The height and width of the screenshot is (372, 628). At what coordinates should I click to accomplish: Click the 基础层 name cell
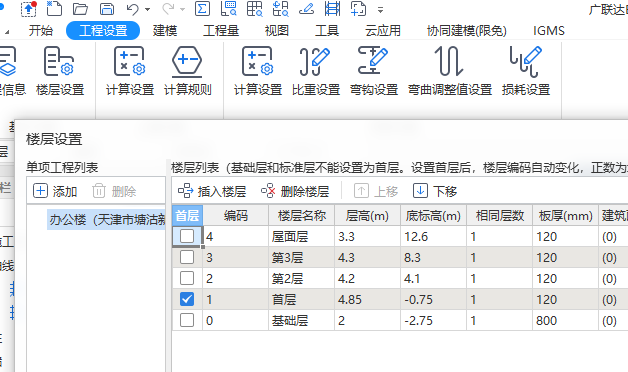point(302,320)
